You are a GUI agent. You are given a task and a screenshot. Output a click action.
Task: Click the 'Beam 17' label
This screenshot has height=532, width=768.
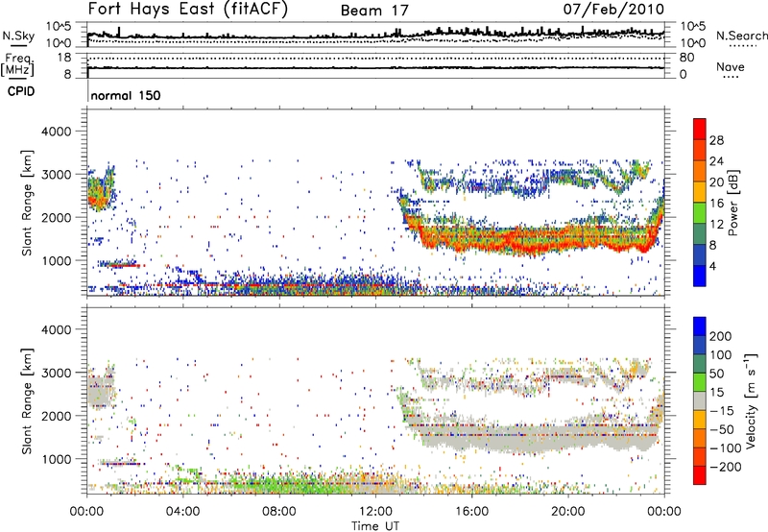[x=374, y=11]
